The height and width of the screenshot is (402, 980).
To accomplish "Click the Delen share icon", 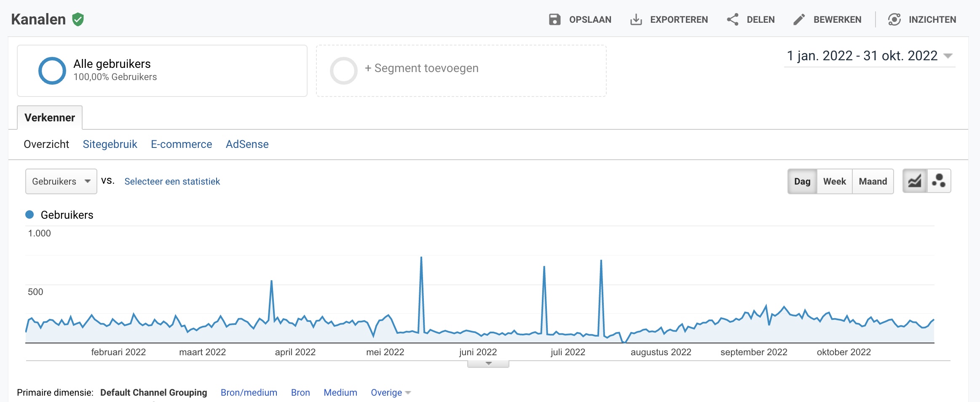I will (x=733, y=19).
